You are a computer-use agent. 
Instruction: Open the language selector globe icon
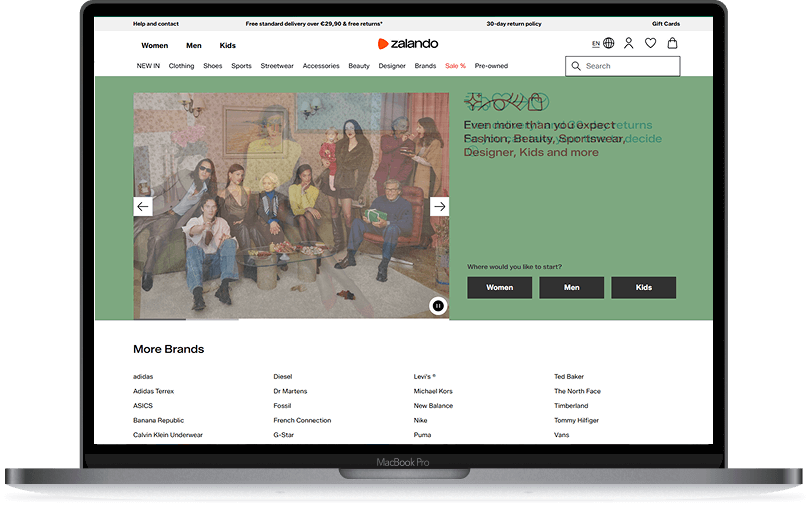[608, 43]
